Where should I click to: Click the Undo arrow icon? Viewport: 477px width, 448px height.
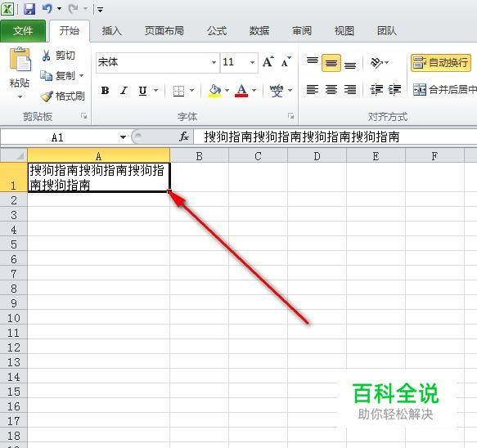47,8
